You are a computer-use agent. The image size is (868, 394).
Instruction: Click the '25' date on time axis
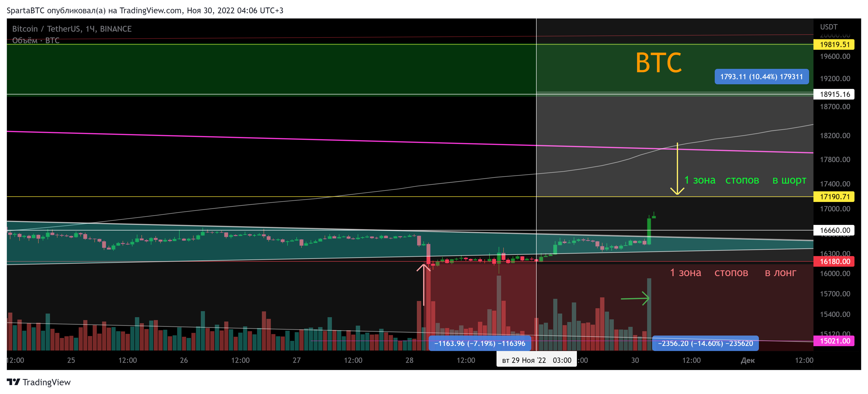[x=71, y=360]
